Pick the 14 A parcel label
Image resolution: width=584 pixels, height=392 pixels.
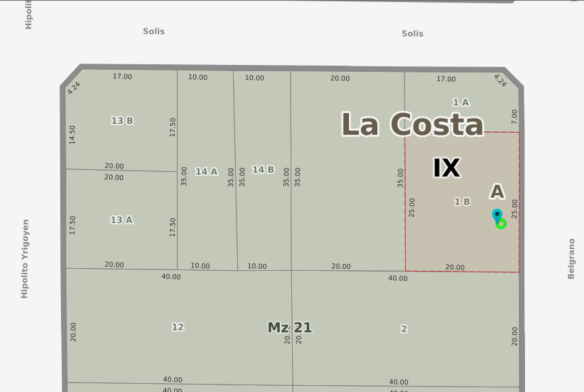206,172
